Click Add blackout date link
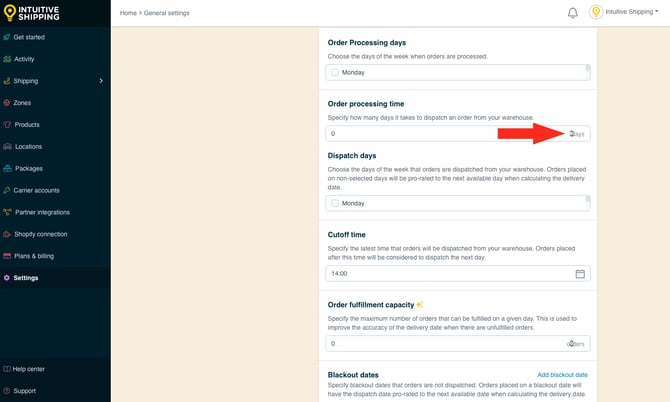 tap(562, 375)
